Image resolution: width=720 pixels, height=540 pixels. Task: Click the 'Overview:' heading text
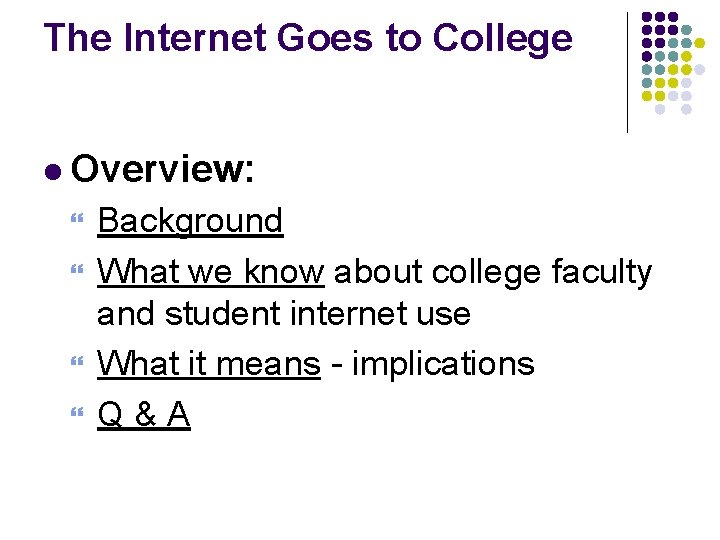164,170
